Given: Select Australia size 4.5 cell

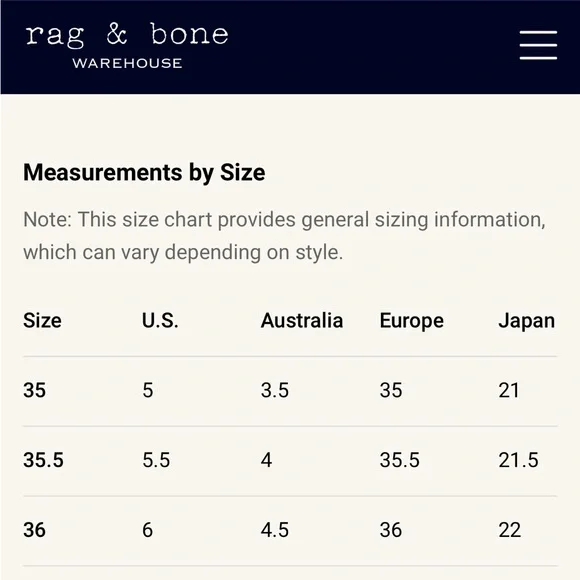Looking at the screenshot, I should click(x=275, y=530).
